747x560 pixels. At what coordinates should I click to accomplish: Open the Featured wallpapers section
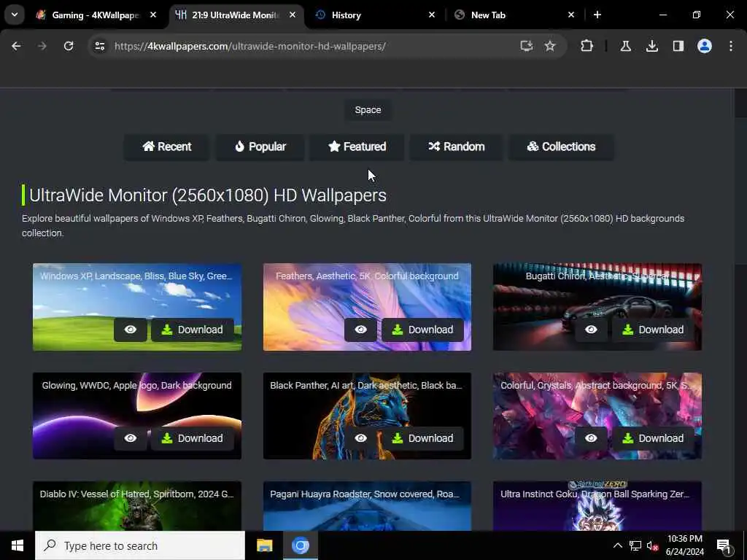[x=357, y=147]
